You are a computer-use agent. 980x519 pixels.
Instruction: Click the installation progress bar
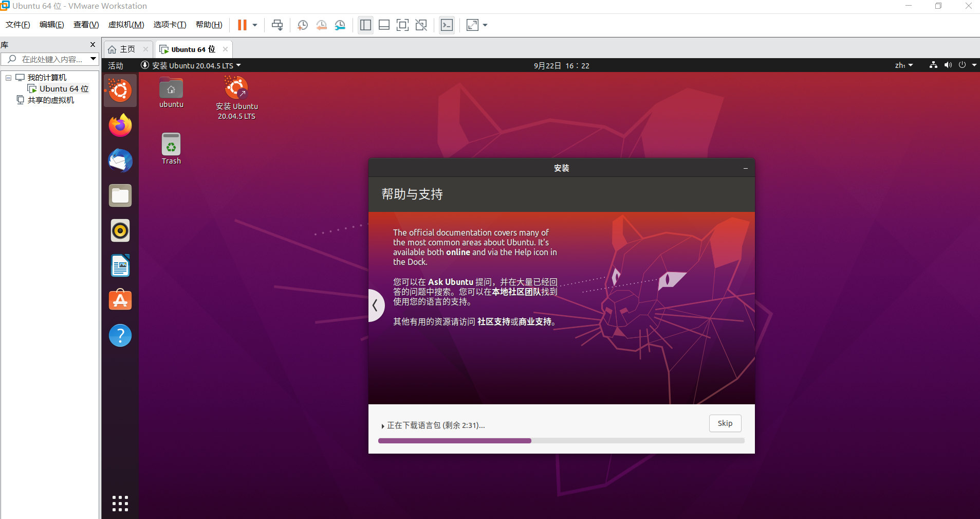(x=561, y=441)
